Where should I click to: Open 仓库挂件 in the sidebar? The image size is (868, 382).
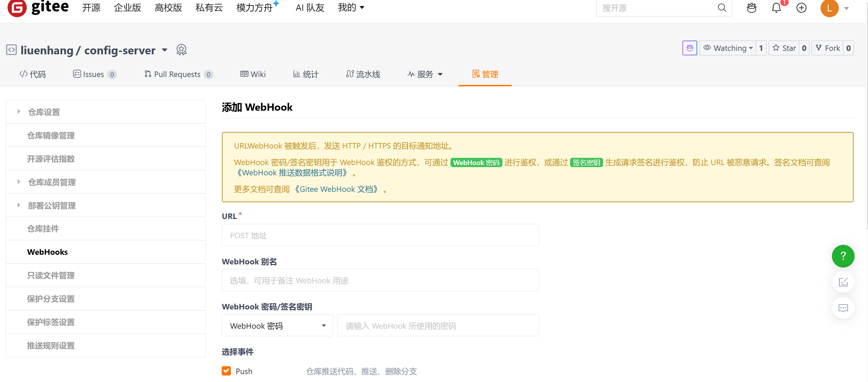click(x=106, y=229)
